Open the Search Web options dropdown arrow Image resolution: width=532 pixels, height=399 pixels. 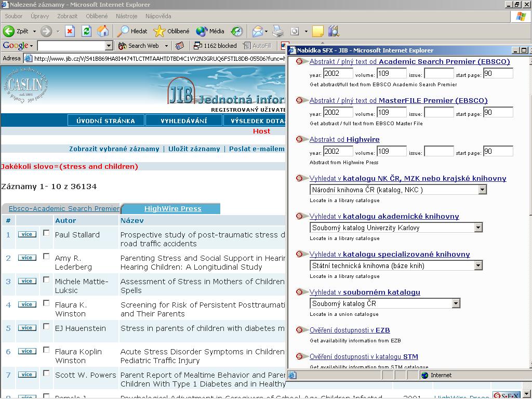click(166, 46)
